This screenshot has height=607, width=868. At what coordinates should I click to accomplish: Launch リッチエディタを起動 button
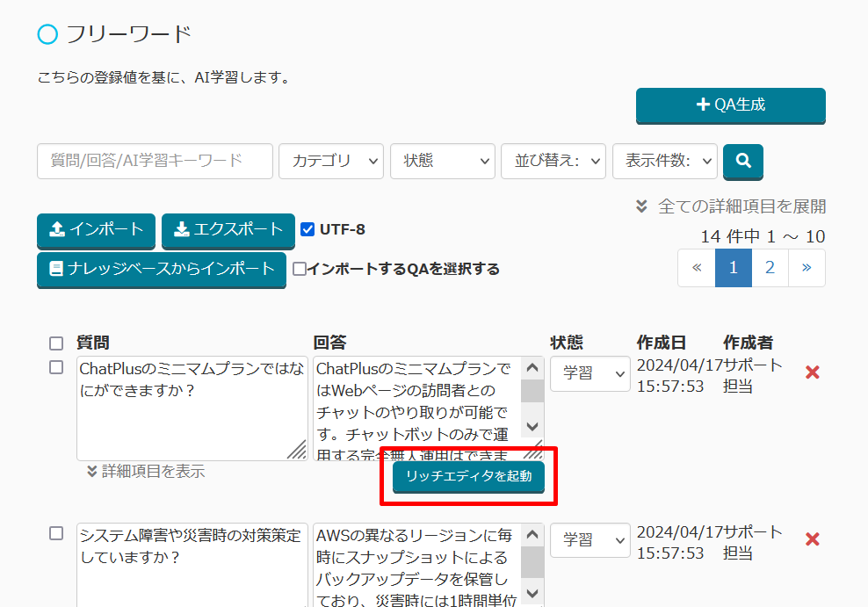click(x=468, y=476)
